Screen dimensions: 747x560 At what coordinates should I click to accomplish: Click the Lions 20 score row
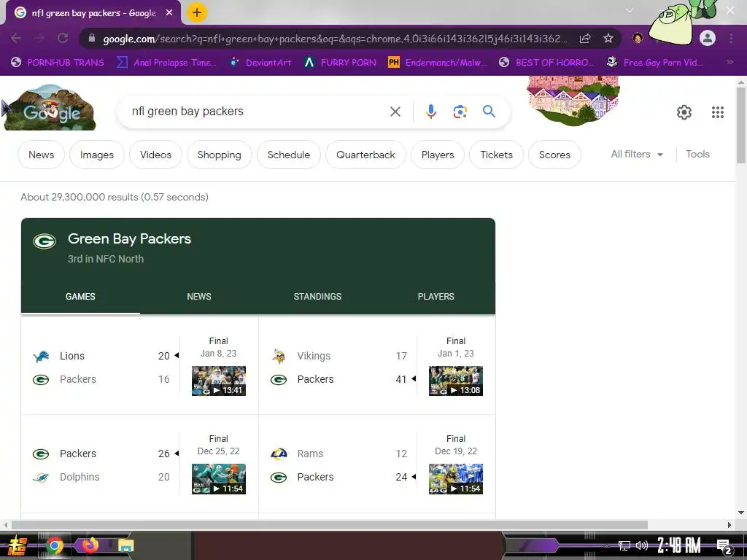106,356
